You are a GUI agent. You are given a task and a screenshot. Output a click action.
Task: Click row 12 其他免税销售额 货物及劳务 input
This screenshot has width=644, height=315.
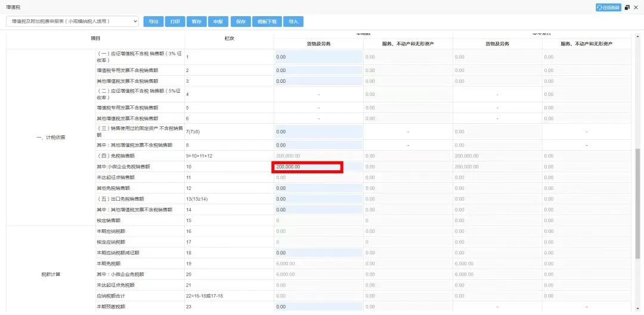click(318, 188)
